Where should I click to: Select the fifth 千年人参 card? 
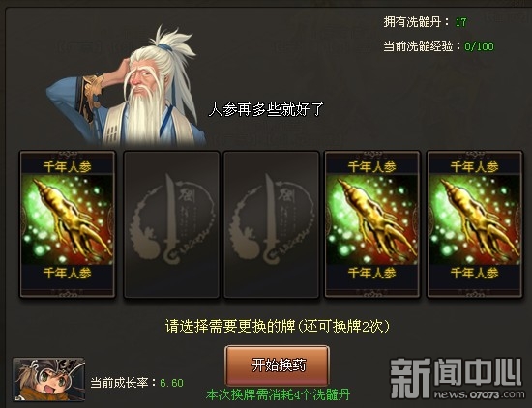pos(474,224)
